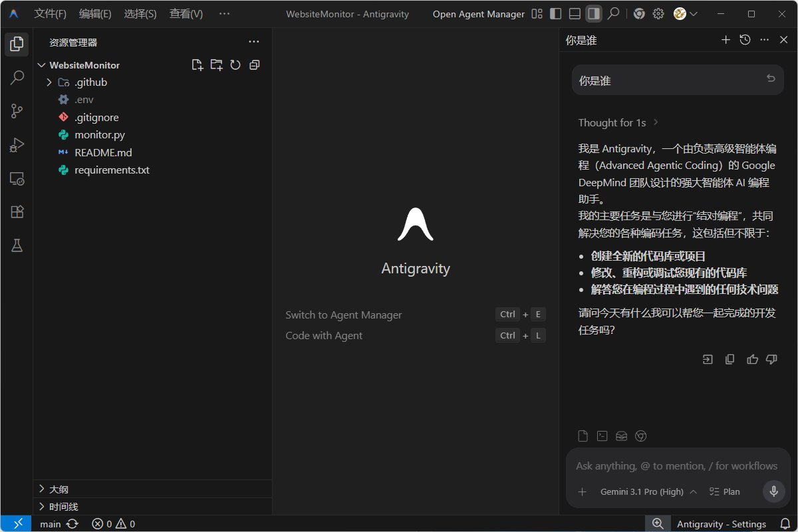Refresh the WebsiteMonitor explorer

235,65
